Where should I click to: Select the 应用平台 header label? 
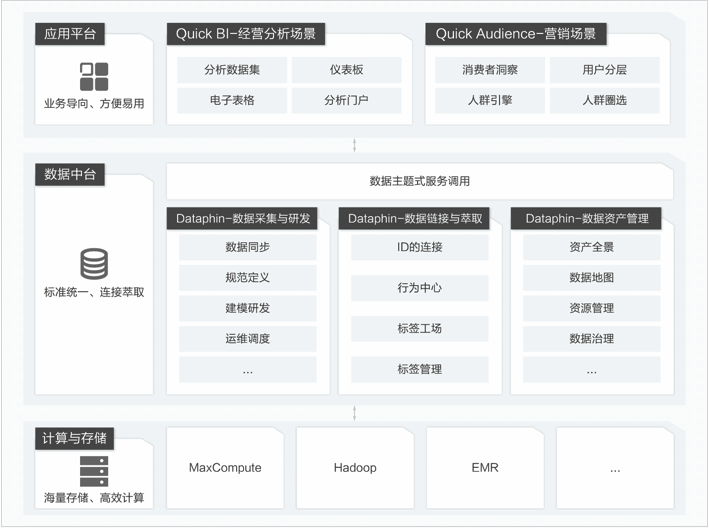(70, 34)
